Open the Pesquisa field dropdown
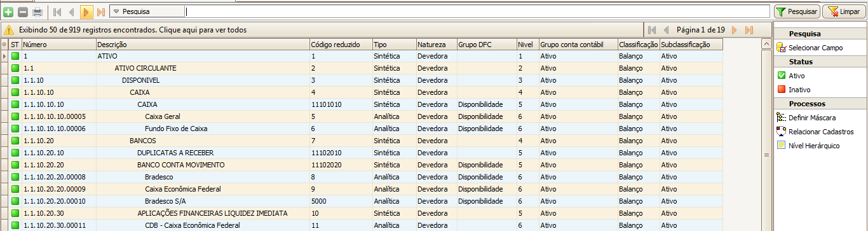Image resolution: width=868 pixels, height=231 pixels. (147, 11)
